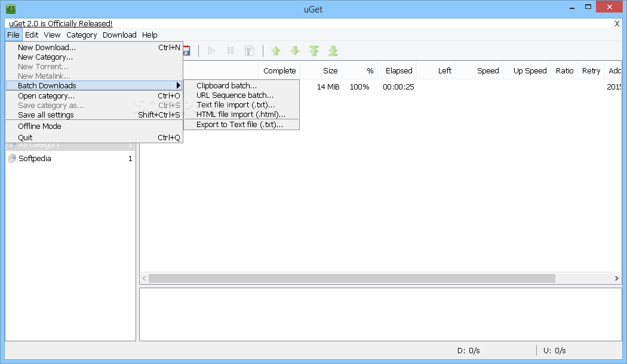This screenshot has height=364, width=627.
Task: Select the Softpedia category row
Action: coord(70,159)
